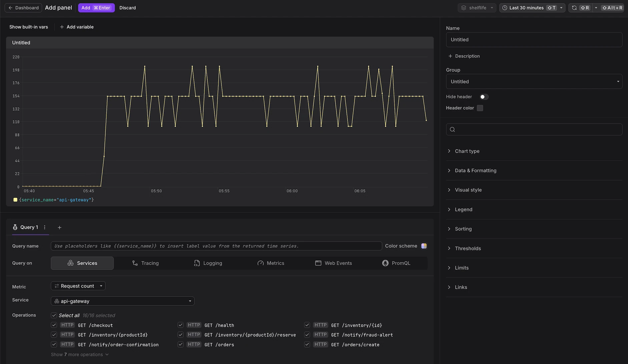Click the panel Name field
The image size is (628, 364).
[534, 40]
